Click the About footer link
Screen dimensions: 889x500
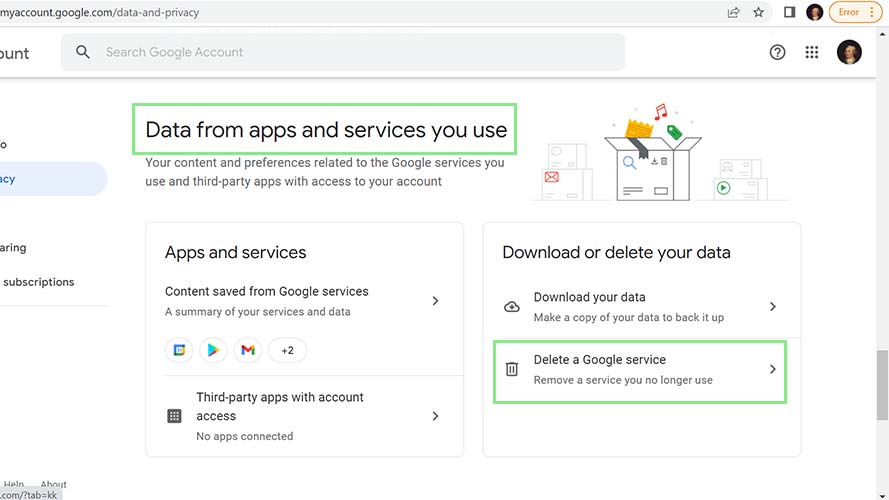[x=53, y=484]
